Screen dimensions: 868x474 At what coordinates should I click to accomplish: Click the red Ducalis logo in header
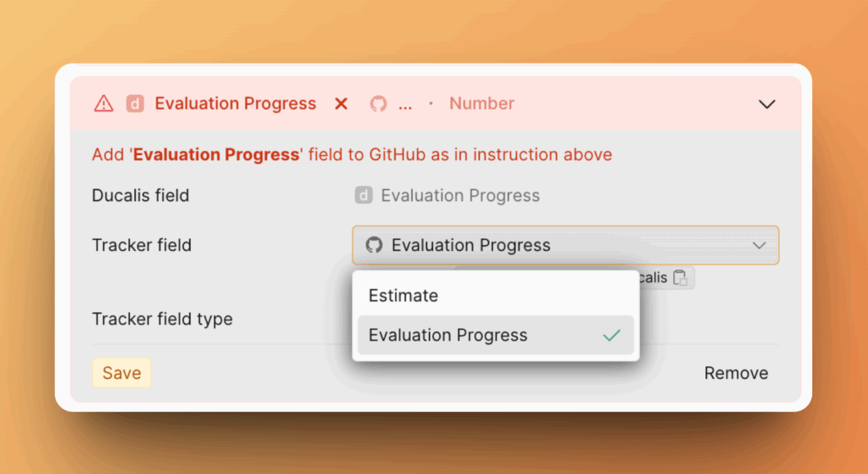click(x=135, y=103)
